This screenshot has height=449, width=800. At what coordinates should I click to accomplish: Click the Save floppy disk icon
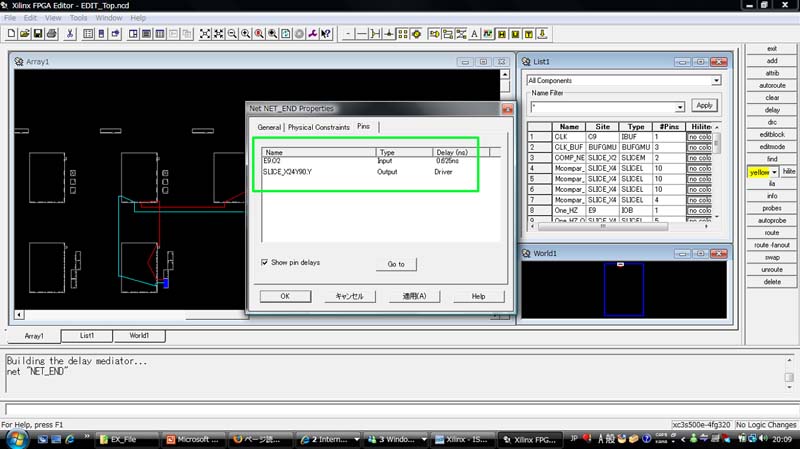click(38, 34)
